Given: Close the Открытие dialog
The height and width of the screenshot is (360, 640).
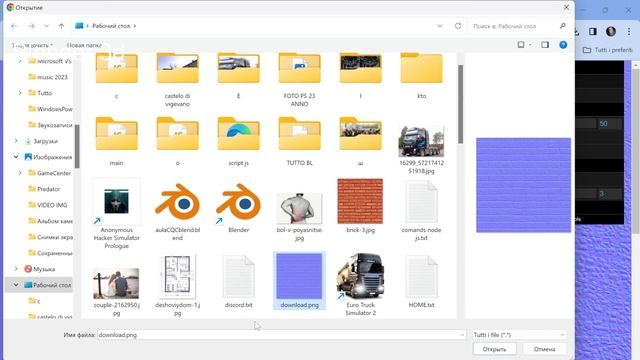Looking at the screenshot, I should pos(566,7).
